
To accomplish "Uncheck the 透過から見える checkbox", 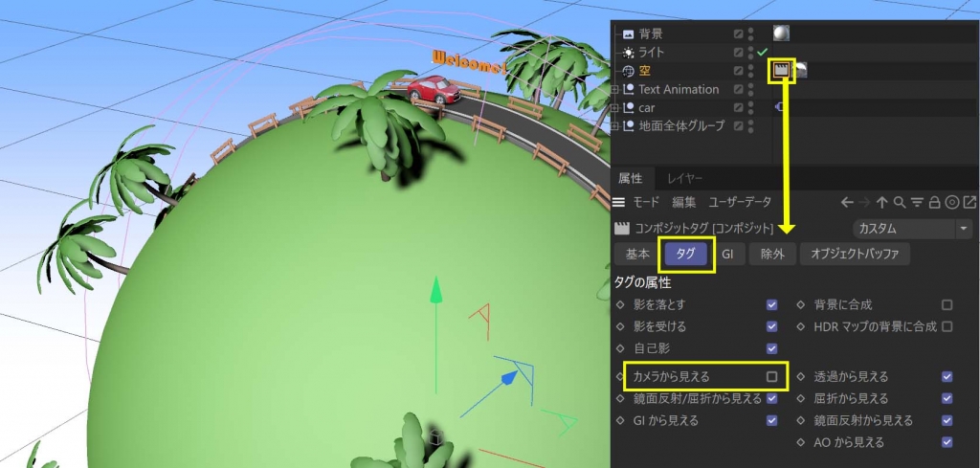I will click(x=947, y=377).
